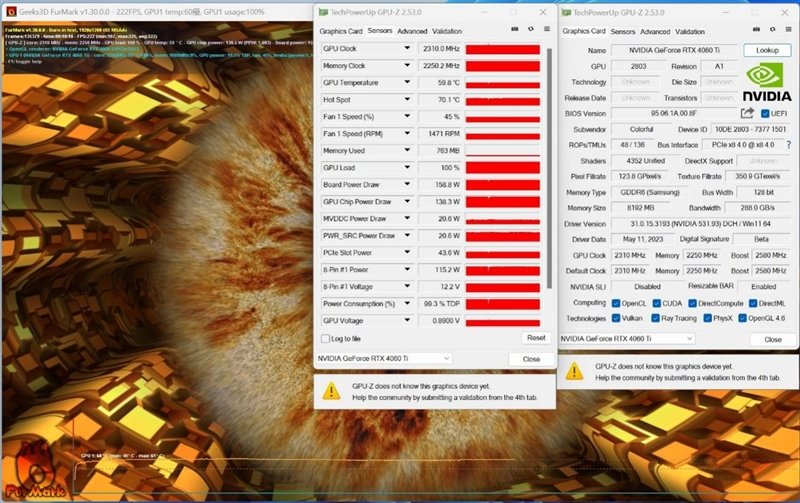800x503 pixels.
Task: Open the Hot Spot sensor dropdown arrow
Action: 407,99
